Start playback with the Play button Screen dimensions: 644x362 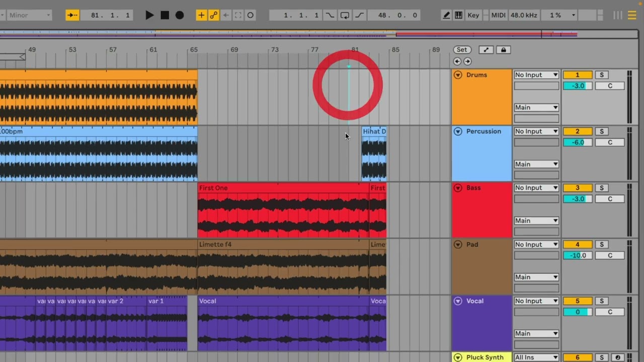pos(149,15)
